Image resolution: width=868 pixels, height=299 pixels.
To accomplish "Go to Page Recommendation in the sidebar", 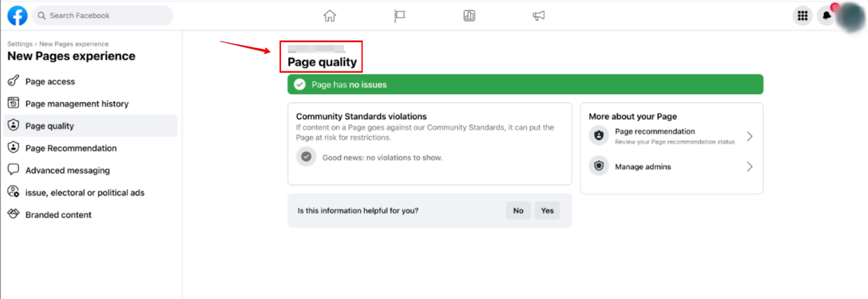I will [71, 148].
